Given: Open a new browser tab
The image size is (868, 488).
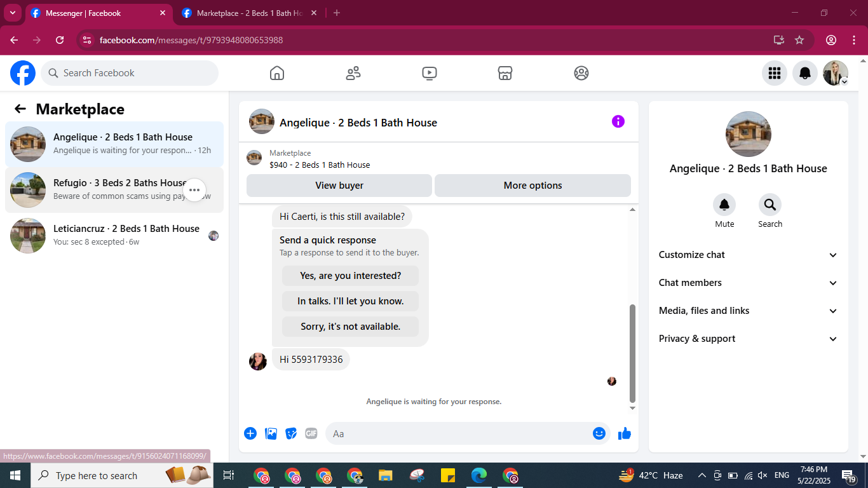Looking at the screenshot, I should (x=337, y=13).
